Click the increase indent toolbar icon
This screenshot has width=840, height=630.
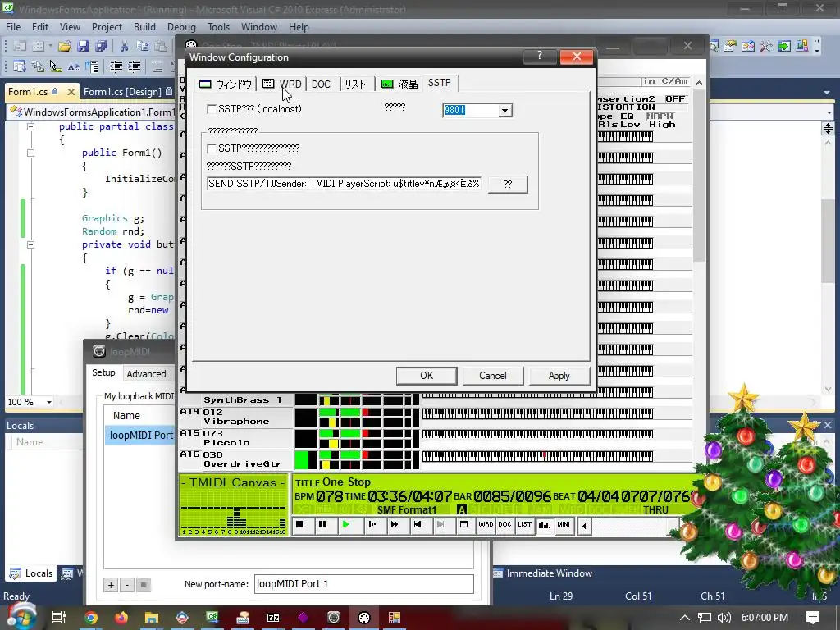tap(134, 66)
